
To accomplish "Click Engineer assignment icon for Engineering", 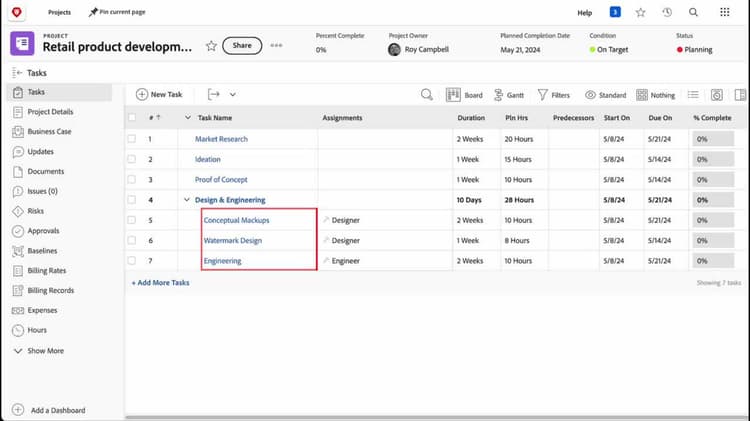I will [326, 260].
